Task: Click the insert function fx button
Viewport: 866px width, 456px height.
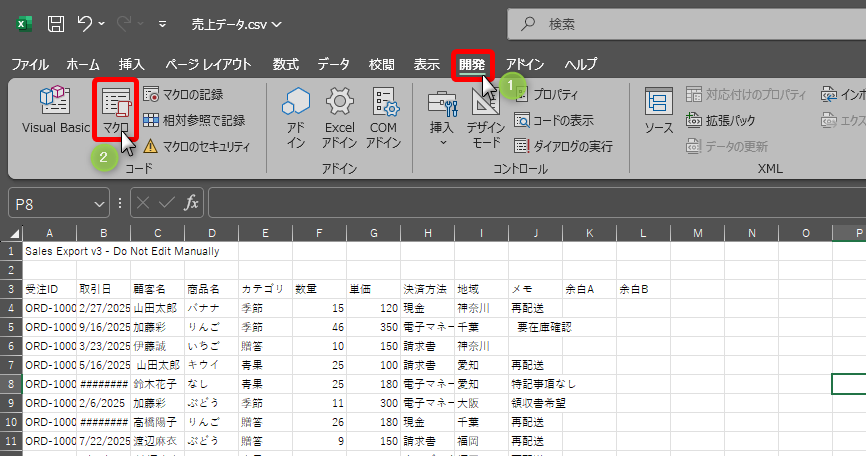Action: click(191, 203)
